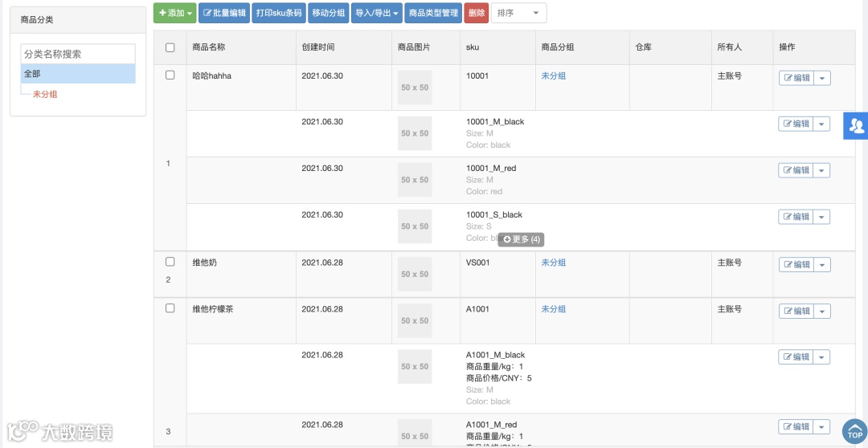Image resolution: width=868 pixels, height=448 pixels.
Task: Click the red 删除 delete button
Action: (476, 14)
